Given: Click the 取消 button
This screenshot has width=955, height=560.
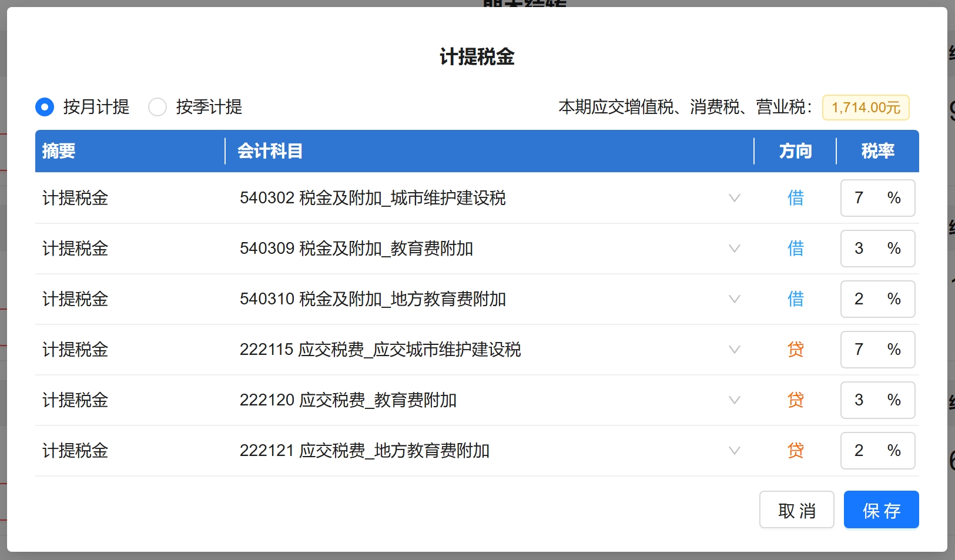Looking at the screenshot, I should pos(796,510).
